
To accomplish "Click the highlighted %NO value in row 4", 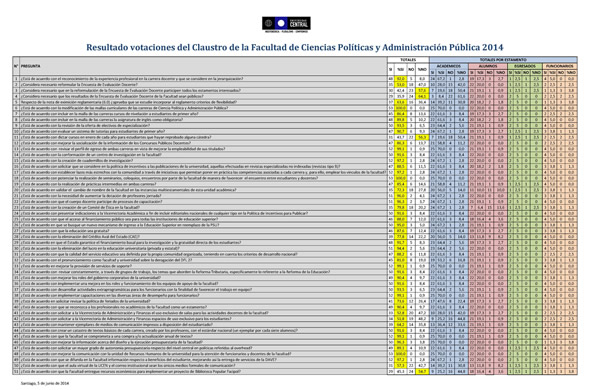I will pyautogui.click(x=422, y=96).
